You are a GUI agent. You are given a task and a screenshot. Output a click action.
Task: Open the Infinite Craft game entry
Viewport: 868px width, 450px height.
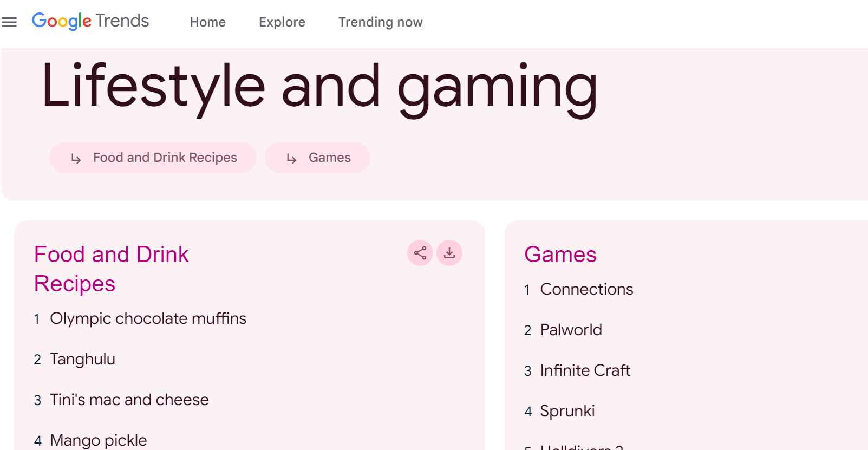pos(585,370)
